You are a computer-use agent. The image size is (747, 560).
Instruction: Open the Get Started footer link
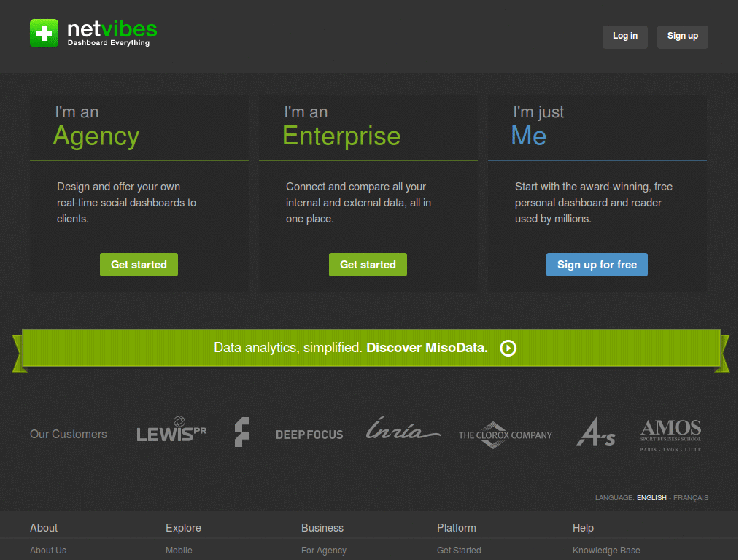459,550
